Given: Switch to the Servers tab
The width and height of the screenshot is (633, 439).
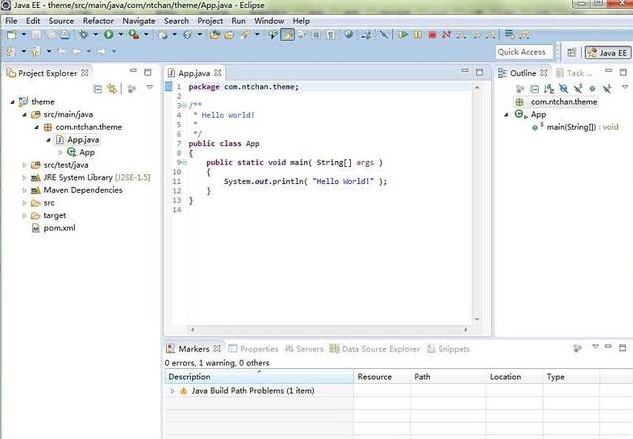Looking at the screenshot, I should [x=309, y=349].
